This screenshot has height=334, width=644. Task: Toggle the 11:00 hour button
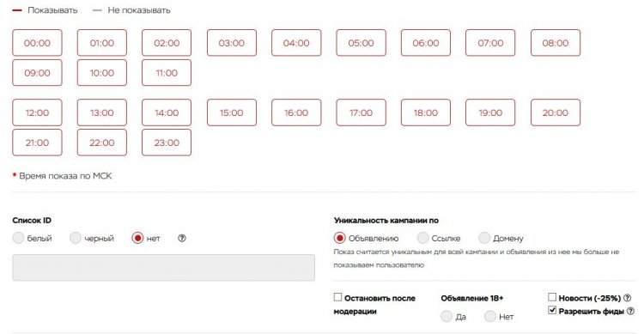coord(167,73)
